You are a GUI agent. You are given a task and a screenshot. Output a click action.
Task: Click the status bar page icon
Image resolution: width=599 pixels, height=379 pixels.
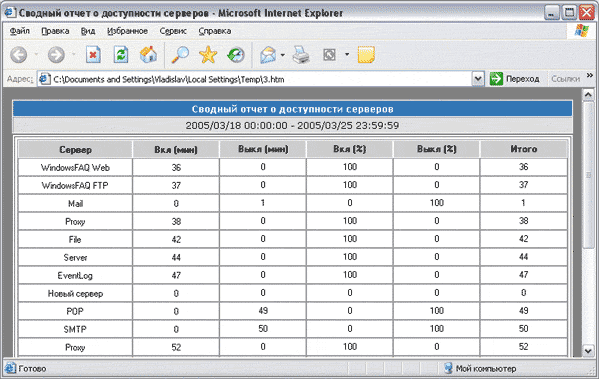pos(10,368)
